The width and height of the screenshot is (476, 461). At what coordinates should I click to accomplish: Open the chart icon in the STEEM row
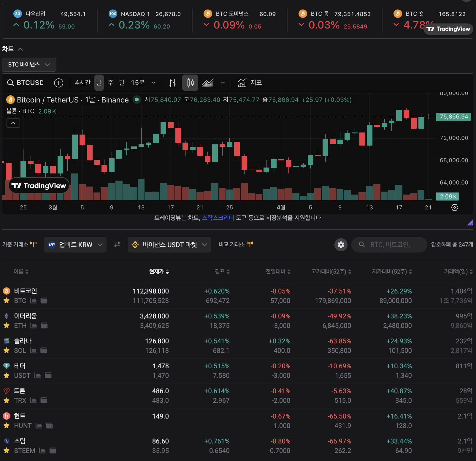(42, 451)
